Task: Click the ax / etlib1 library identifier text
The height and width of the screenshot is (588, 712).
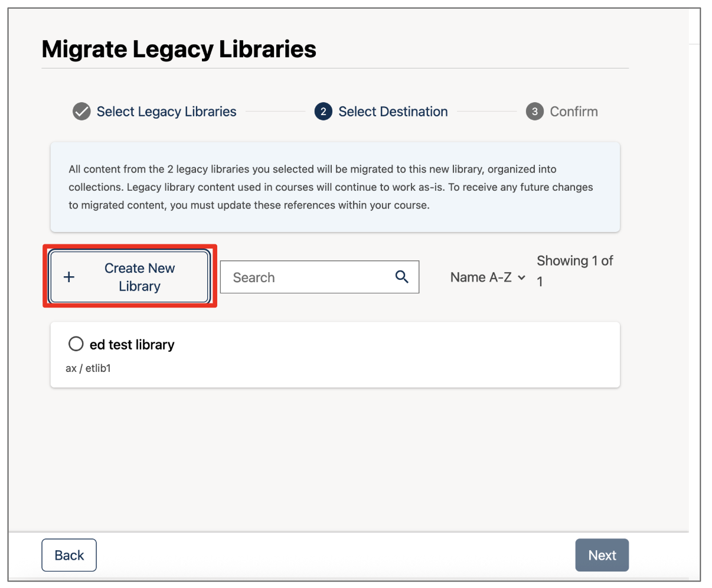Action: 87,367
